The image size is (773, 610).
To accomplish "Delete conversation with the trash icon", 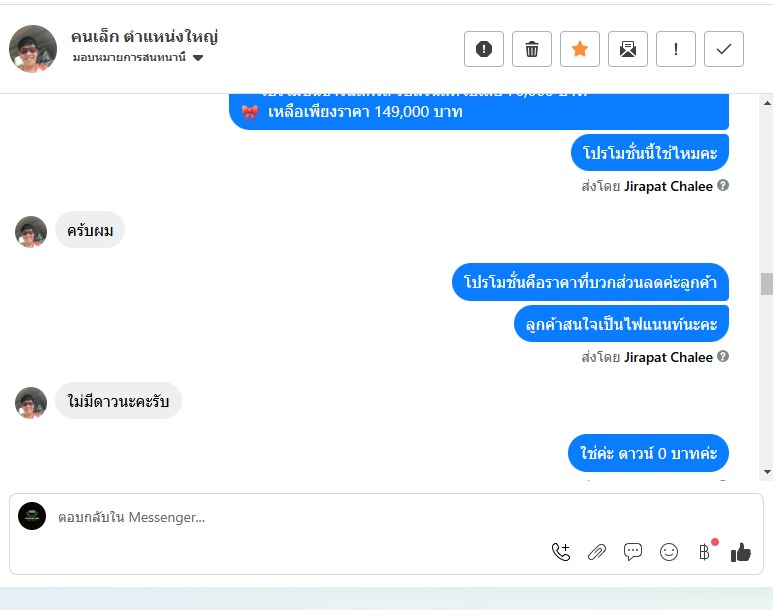I will [532, 49].
